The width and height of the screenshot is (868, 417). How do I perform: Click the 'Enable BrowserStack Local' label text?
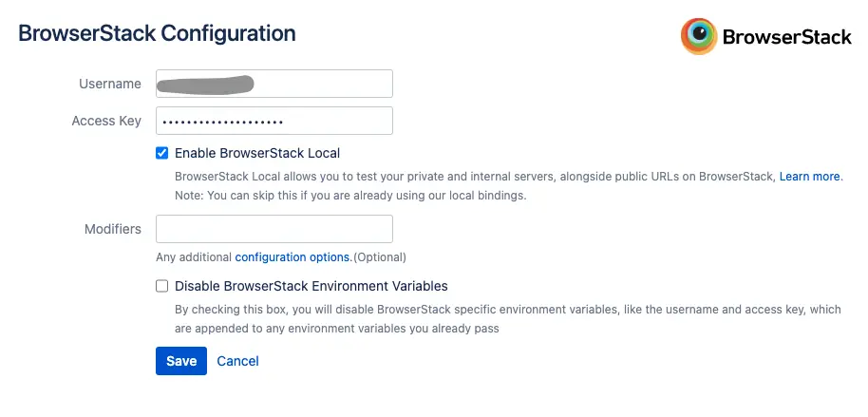(x=256, y=153)
